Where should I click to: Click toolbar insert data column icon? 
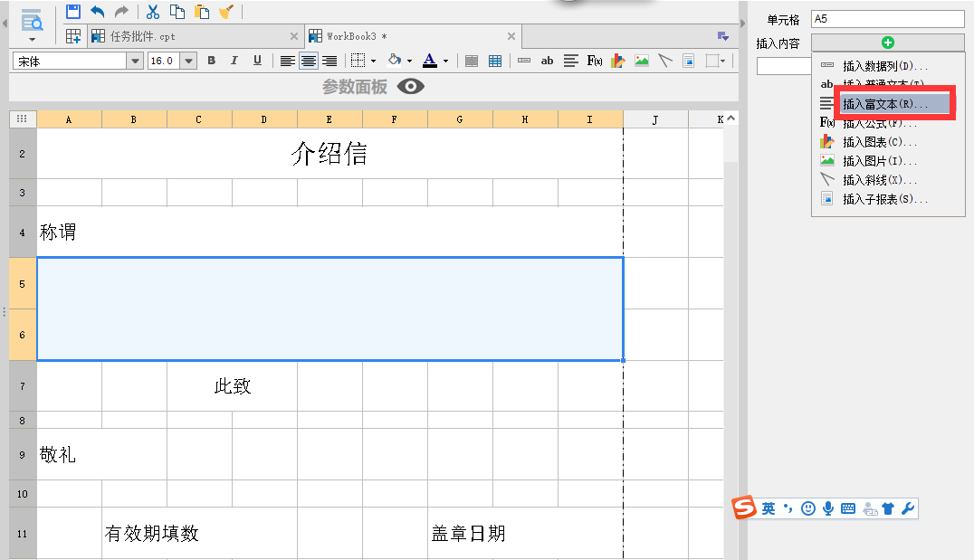coord(524,61)
